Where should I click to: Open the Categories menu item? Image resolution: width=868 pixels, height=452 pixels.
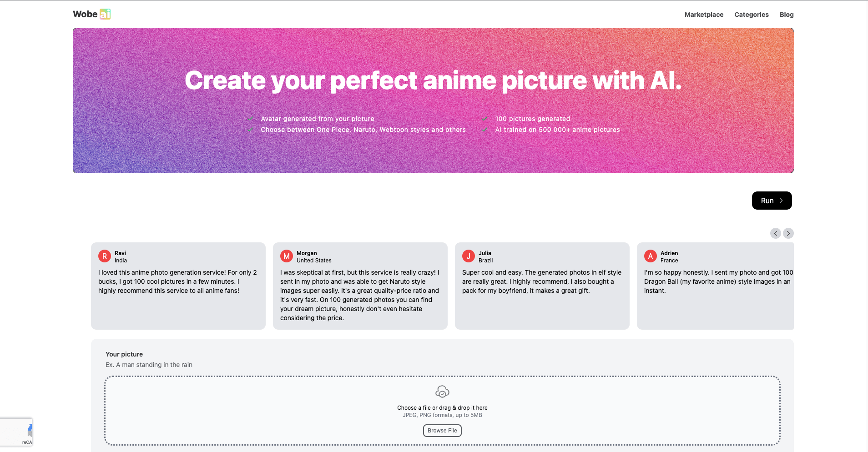point(751,14)
